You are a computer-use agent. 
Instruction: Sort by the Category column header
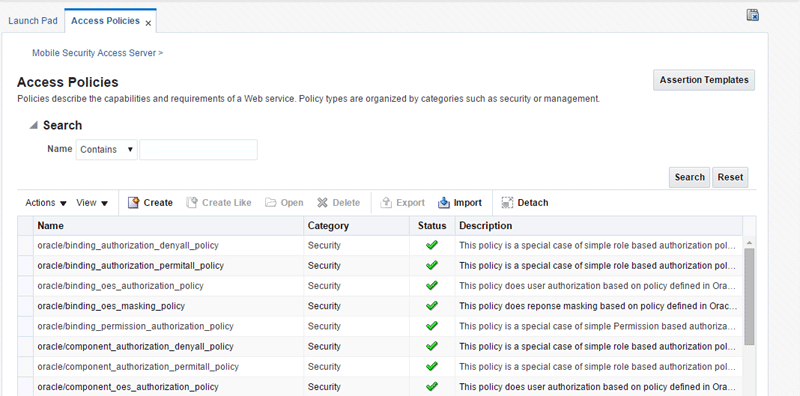pos(356,226)
